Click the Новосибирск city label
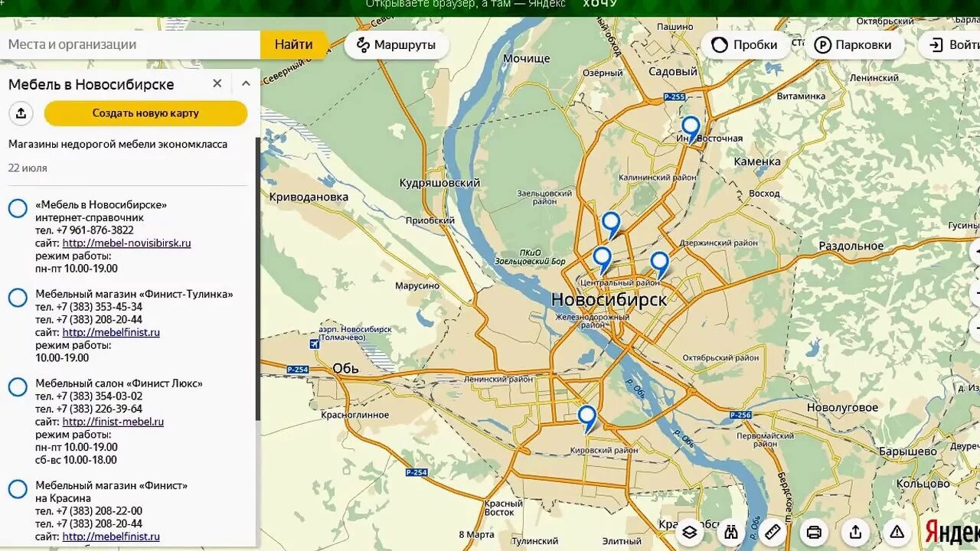 coord(609,299)
